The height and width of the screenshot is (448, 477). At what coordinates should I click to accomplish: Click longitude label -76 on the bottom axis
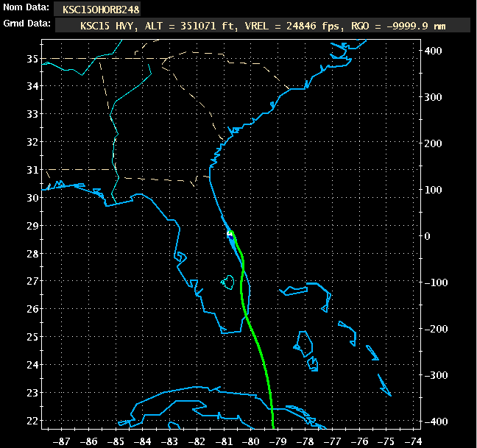point(359,441)
